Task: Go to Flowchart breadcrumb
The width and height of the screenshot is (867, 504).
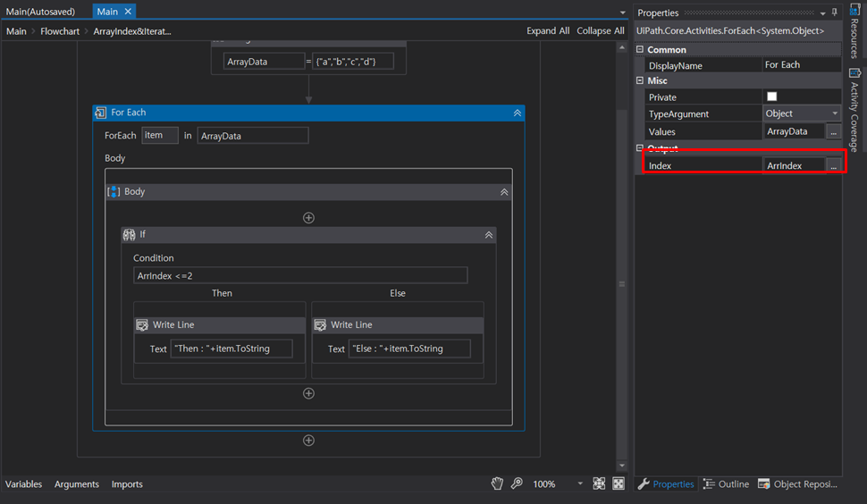Action: click(60, 31)
